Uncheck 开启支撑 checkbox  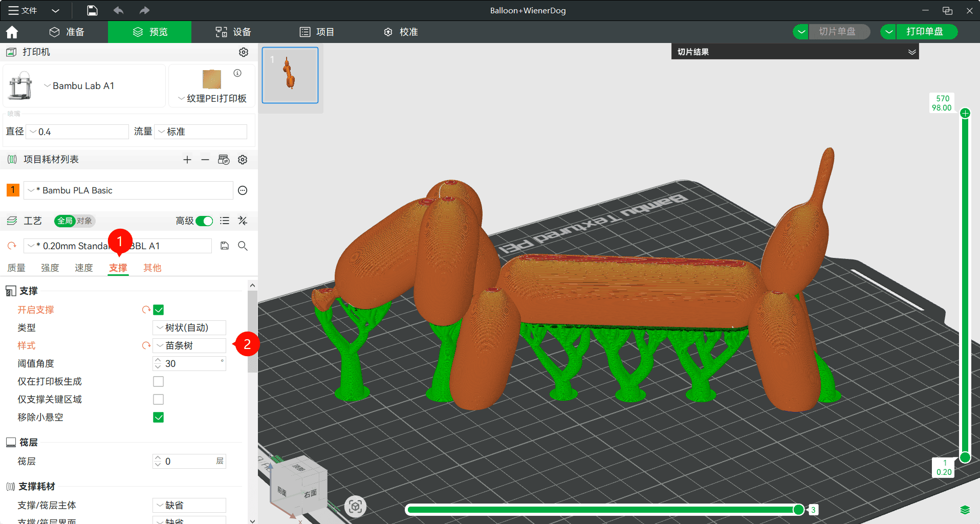click(159, 310)
